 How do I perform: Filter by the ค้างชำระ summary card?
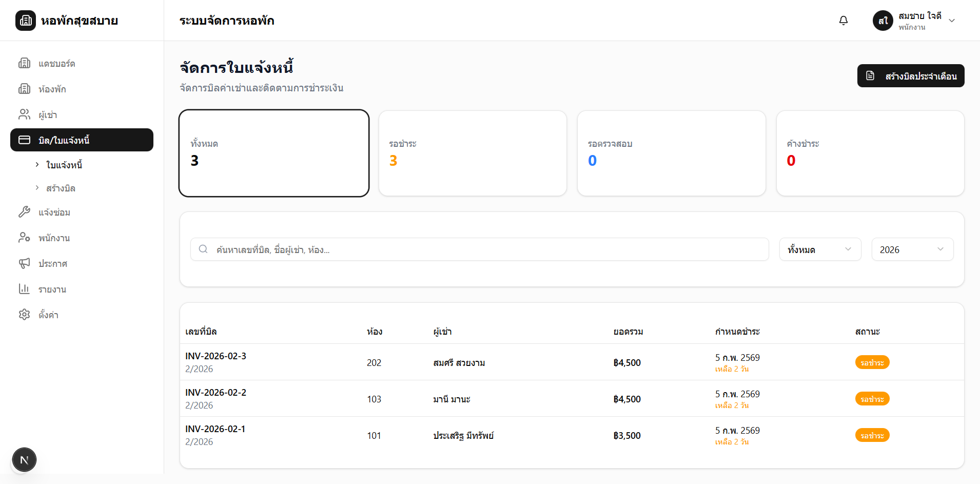pyautogui.click(x=870, y=153)
